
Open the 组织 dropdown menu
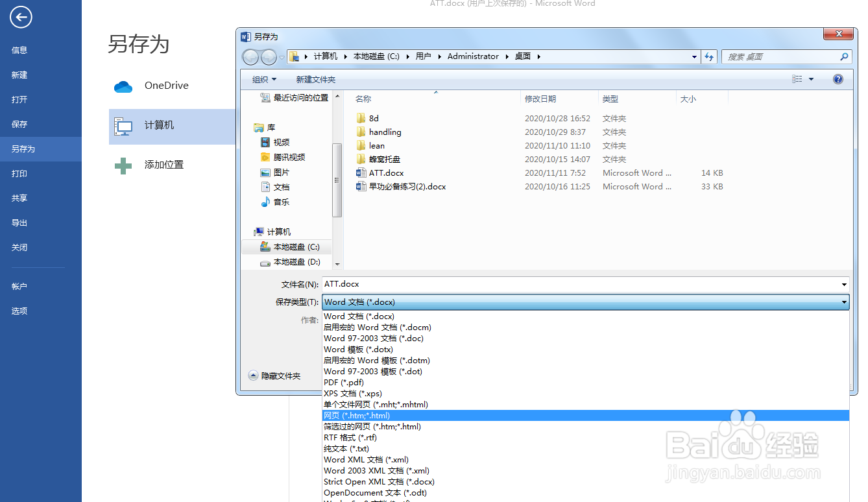(265, 79)
